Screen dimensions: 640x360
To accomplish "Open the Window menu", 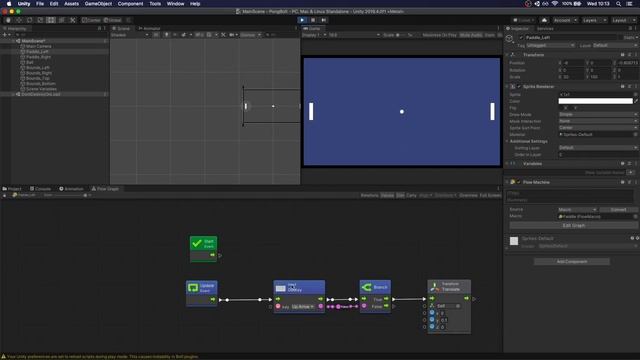I will pyautogui.click(x=175, y=4).
